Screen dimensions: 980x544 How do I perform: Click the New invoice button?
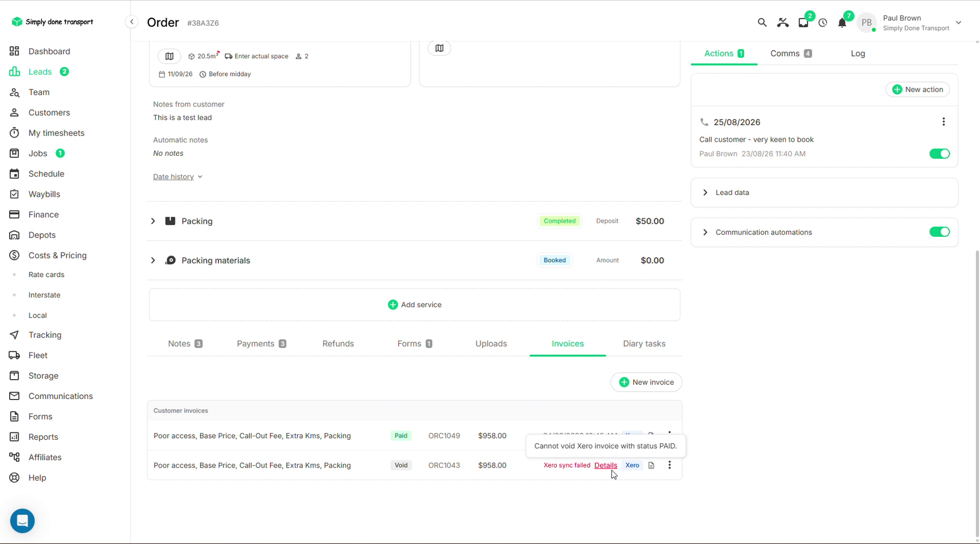click(x=646, y=382)
